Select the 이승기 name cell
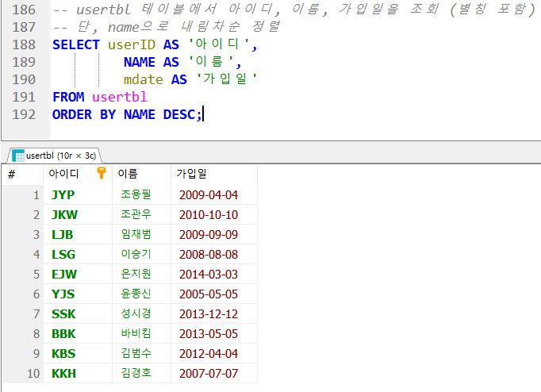541x392 pixels. (x=141, y=254)
